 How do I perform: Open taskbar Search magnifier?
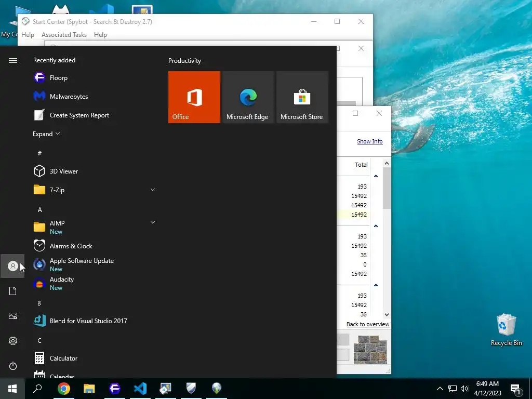pyautogui.click(x=37, y=388)
